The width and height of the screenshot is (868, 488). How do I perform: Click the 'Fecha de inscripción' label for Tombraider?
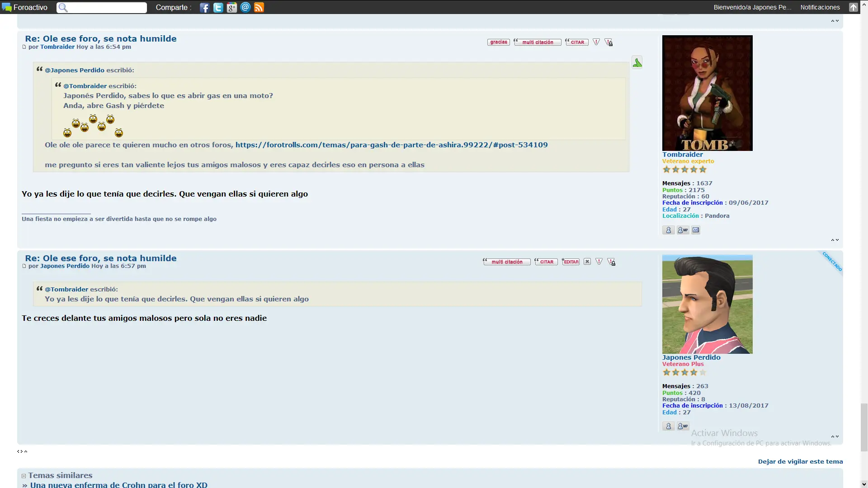click(693, 203)
